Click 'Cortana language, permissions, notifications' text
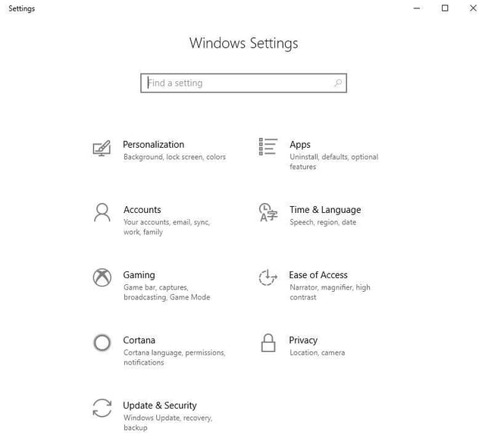Image resolution: width=485 pixels, height=448 pixels. click(x=174, y=357)
